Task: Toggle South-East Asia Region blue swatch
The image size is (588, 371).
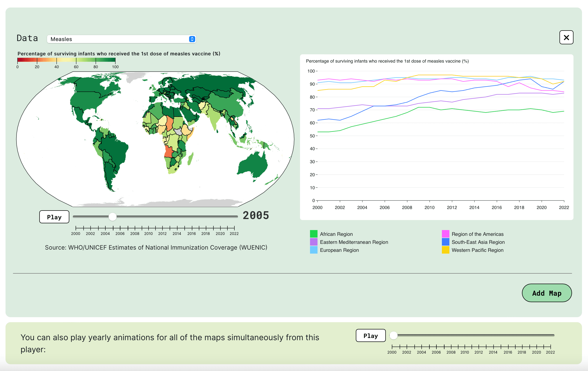Action: [x=445, y=242]
